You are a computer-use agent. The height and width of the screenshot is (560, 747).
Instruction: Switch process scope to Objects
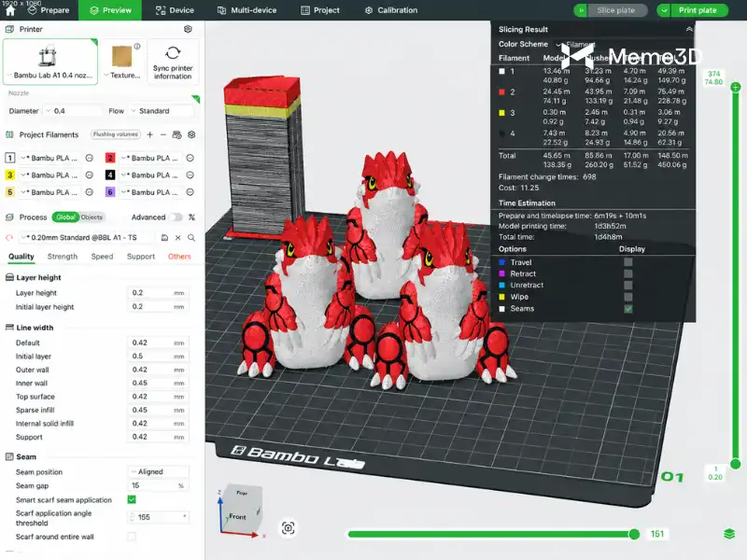92,217
